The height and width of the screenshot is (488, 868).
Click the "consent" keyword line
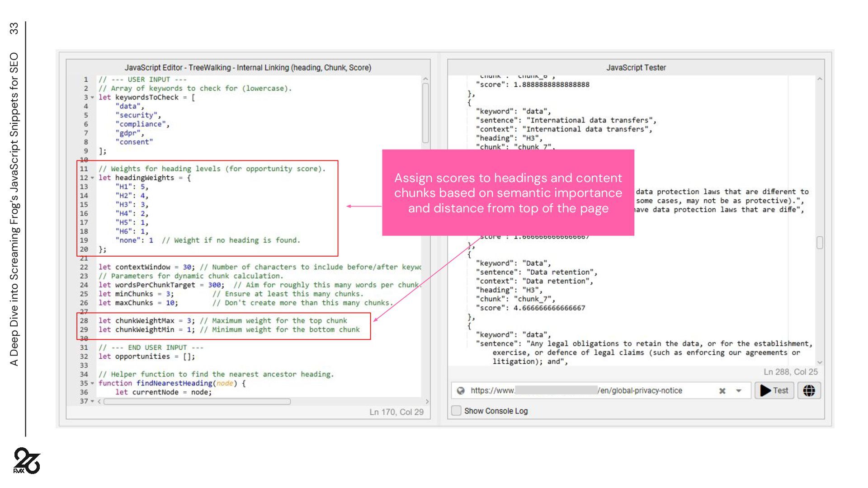tap(134, 142)
